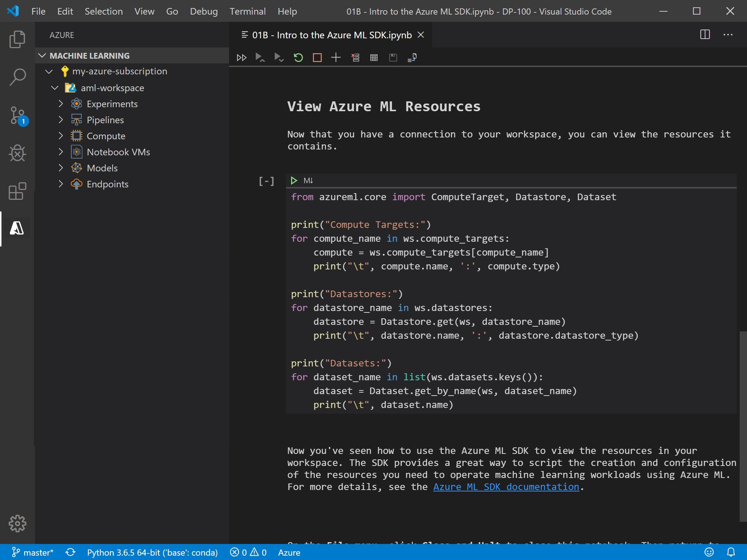Expand the Endpoints node
This screenshot has height=560, width=747.
(61, 184)
